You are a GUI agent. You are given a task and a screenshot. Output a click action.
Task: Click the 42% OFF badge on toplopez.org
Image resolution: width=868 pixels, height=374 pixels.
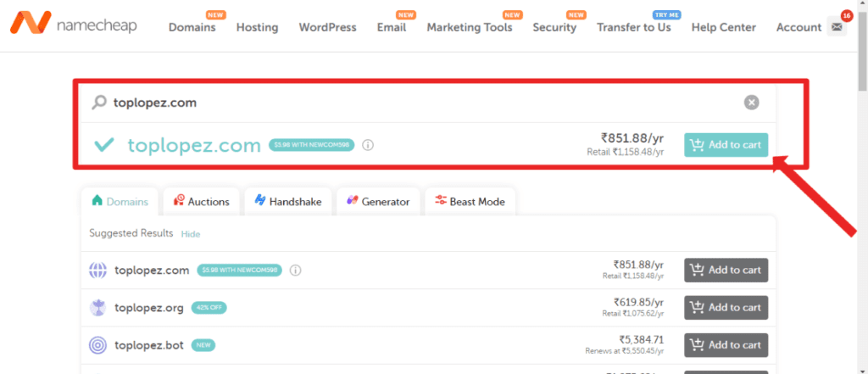(x=209, y=308)
